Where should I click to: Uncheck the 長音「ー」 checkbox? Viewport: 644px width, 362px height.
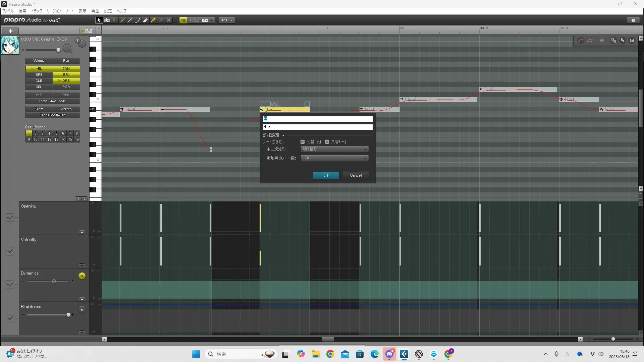click(327, 142)
